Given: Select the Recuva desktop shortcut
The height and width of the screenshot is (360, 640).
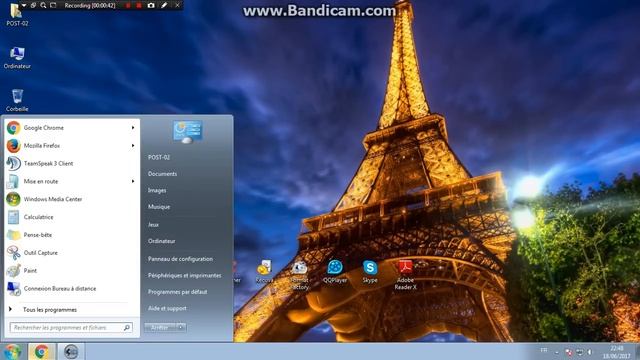Looking at the screenshot, I should 264,271.
